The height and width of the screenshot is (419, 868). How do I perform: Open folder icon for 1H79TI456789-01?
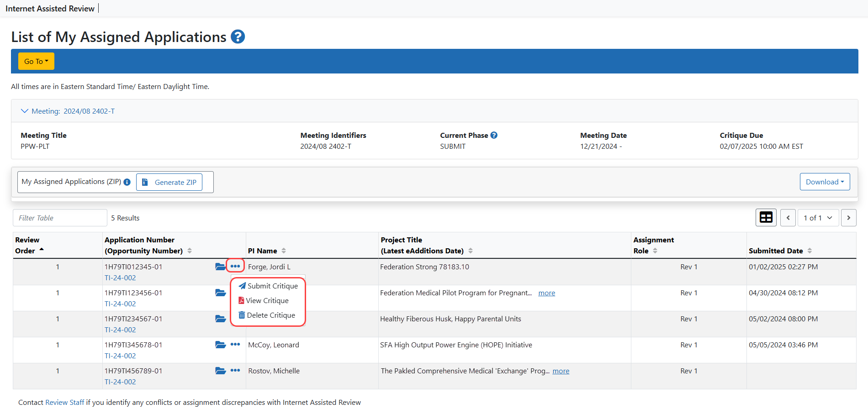221,371
